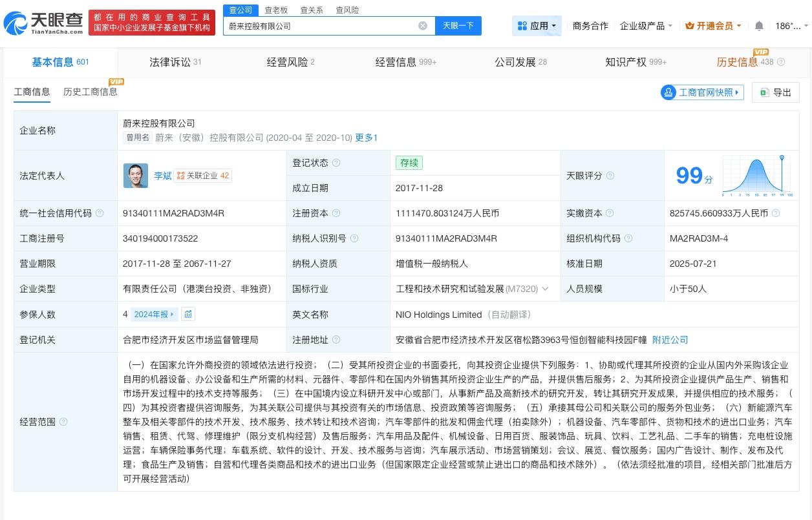This screenshot has height=520, width=812.
Task: Click the 导出 export button
Action: [x=776, y=92]
